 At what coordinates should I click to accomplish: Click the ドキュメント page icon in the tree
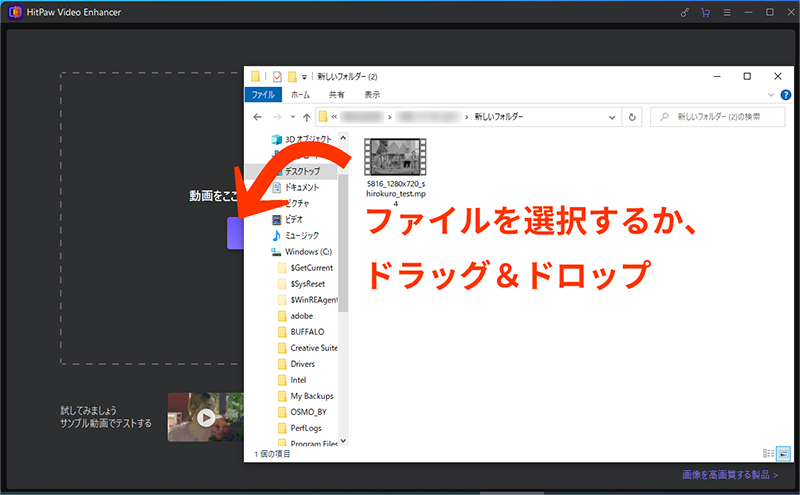(277, 187)
